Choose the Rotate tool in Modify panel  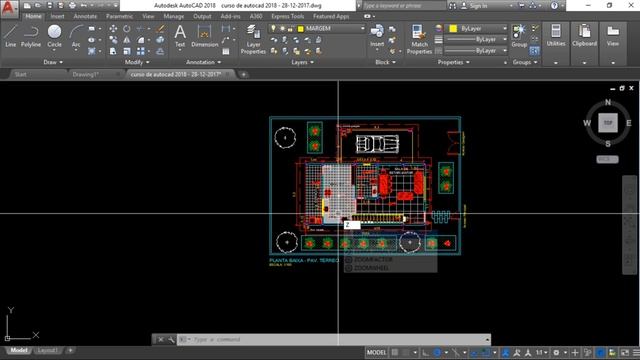[127, 29]
